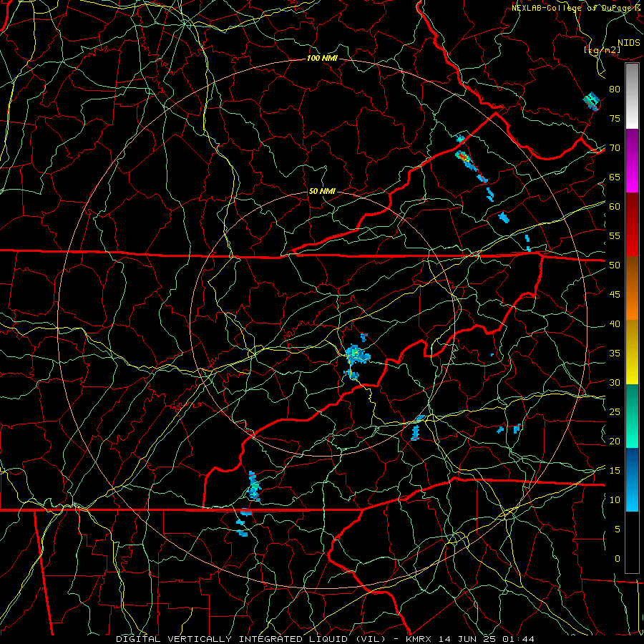Screen dimensions: 644x644
Task: Click the 70 value on the color scale
Action: pyautogui.click(x=615, y=148)
